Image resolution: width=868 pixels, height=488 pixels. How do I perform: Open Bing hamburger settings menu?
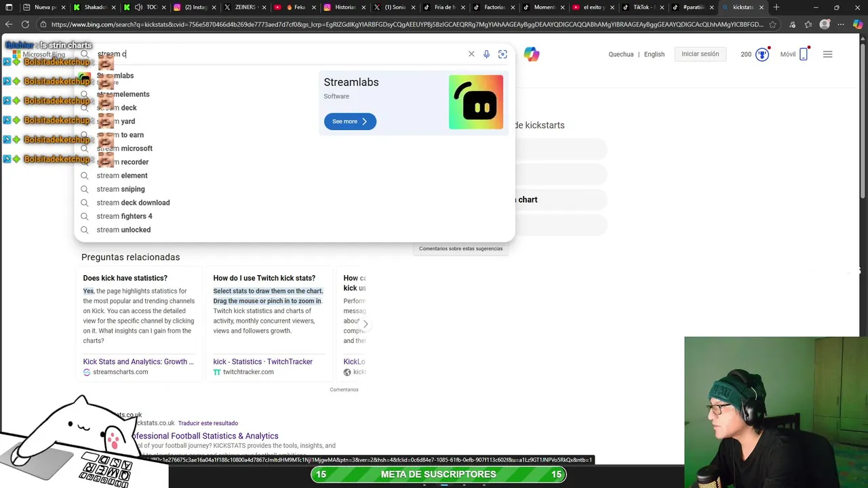827,54
